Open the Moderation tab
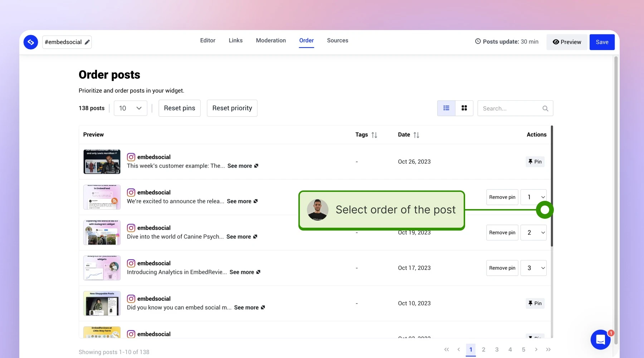This screenshot has width=644, height=358. tap(271, 40)
